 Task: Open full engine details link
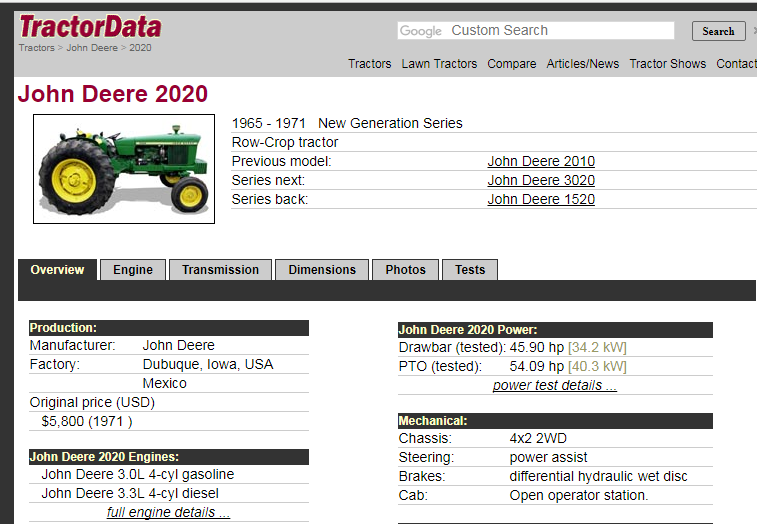coord(168,513)
